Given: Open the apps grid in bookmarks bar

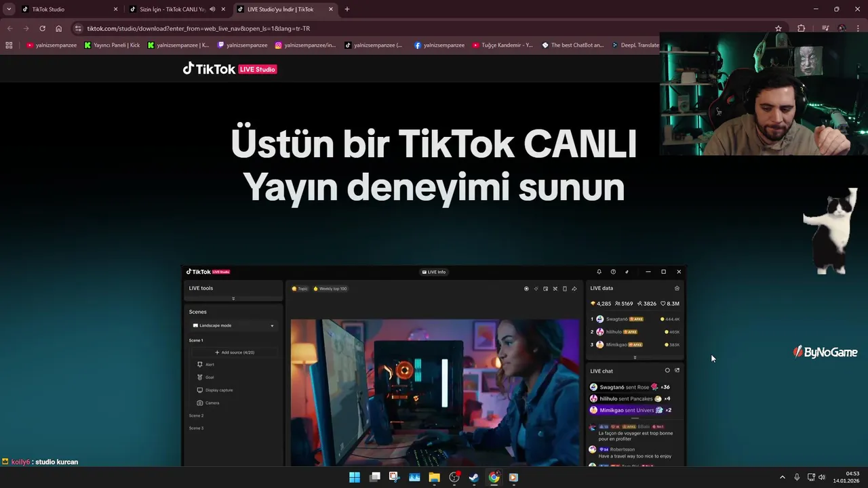Looking at the screenshot, I should click(9, 45).
